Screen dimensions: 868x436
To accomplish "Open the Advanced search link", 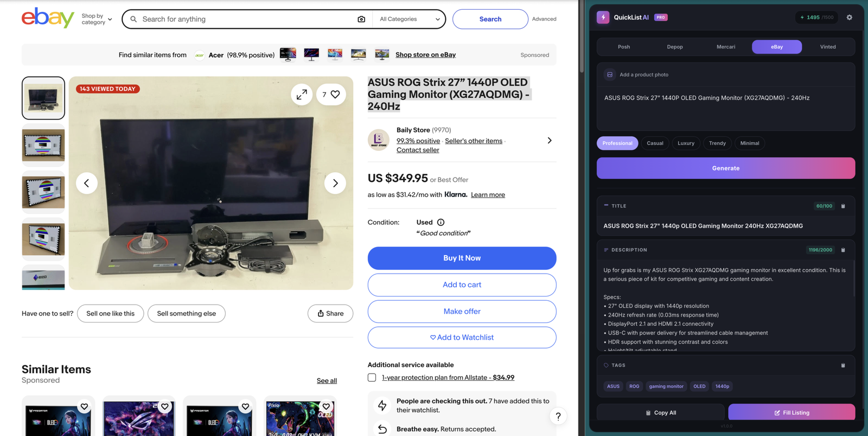I will (544, 19).
